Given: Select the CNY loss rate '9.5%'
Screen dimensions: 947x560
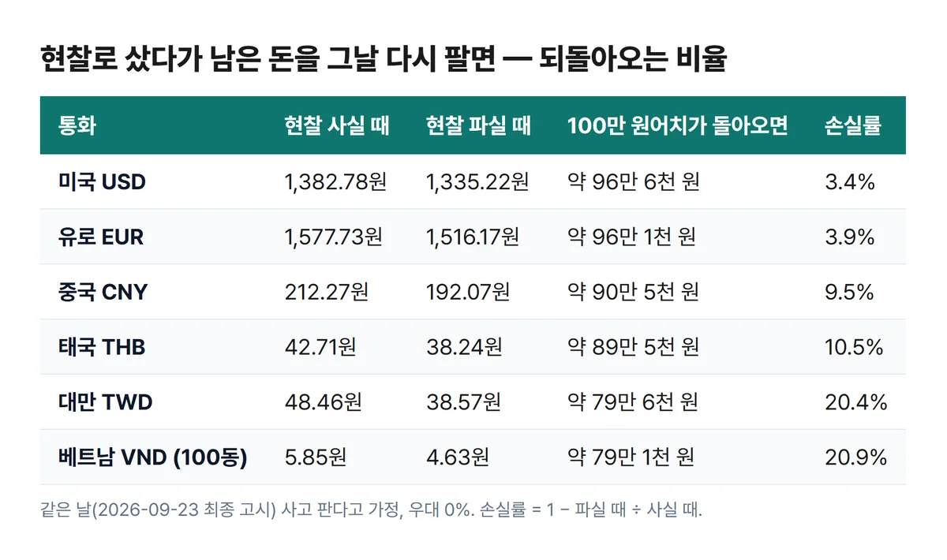Looking at the screenshot, I should (x=849, y=292).
